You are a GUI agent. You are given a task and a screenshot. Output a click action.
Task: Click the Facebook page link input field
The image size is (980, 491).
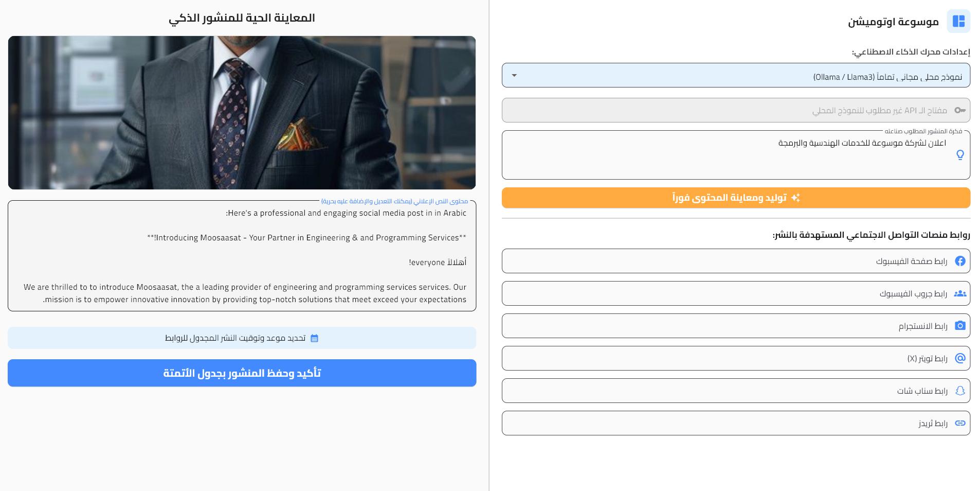tap(736, 261)
